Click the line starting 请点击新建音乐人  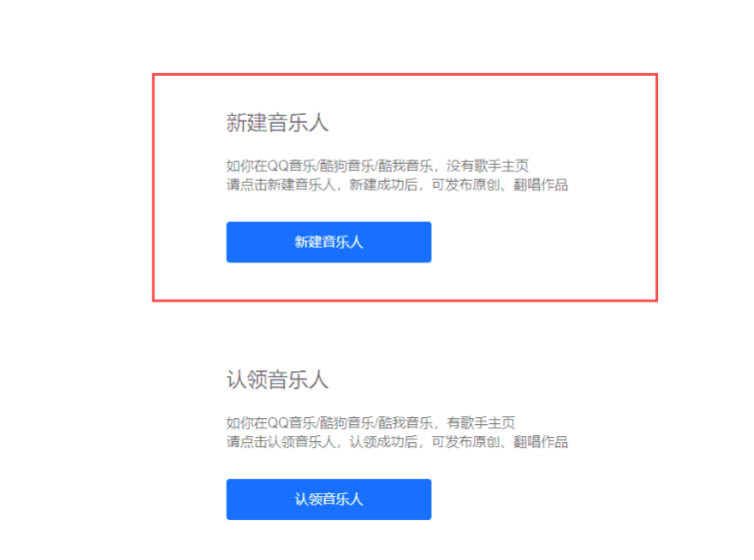[x=397, y=185]
